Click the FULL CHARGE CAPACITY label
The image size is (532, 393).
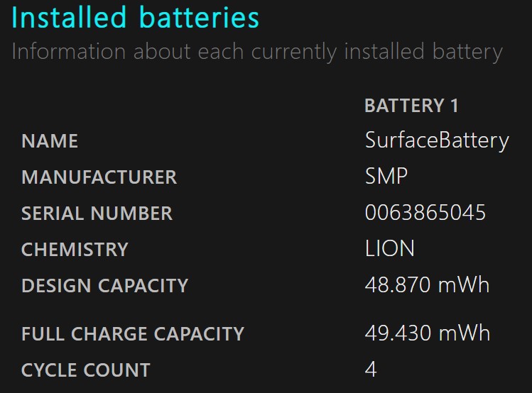point(133,334)
